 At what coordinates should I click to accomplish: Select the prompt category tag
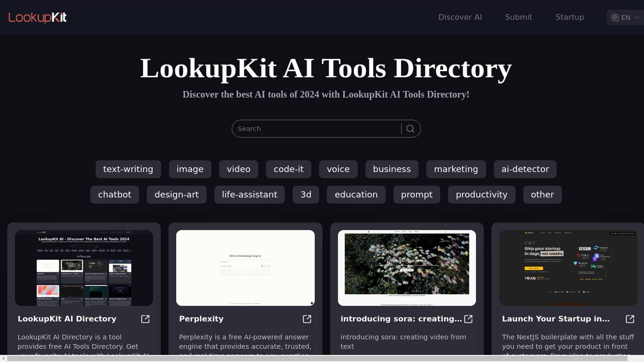point(417,195)
